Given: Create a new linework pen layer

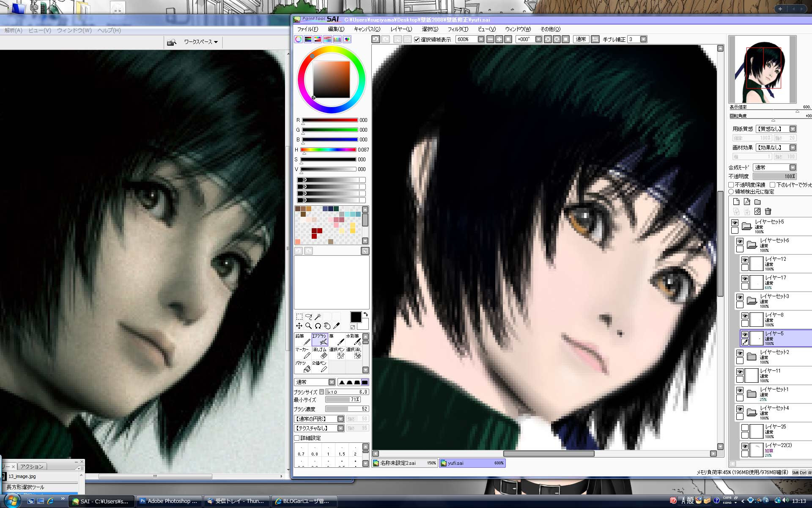Looking at the screenshot, I should tap(747, 202).
